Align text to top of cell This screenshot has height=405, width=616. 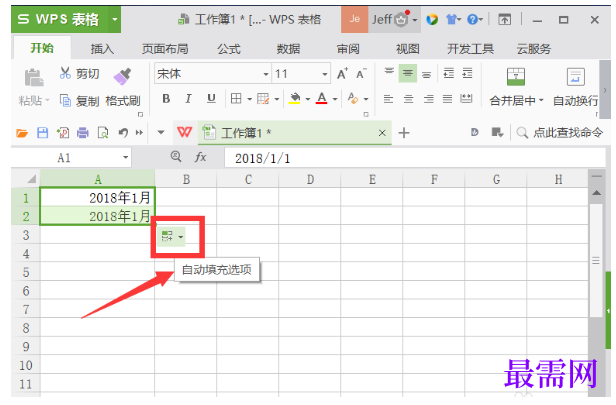(389, 72)
